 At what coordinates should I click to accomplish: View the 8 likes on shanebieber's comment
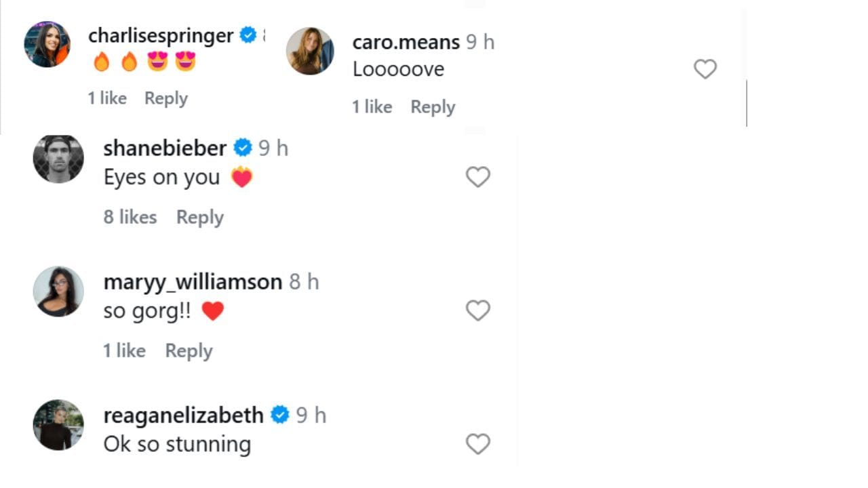click(130, 217)
